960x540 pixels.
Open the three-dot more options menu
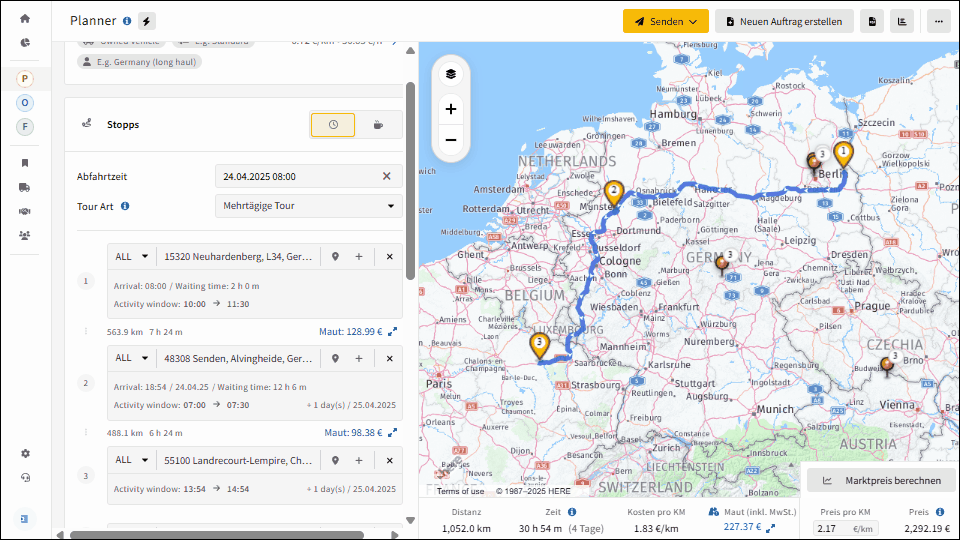(x=939, y=21)
